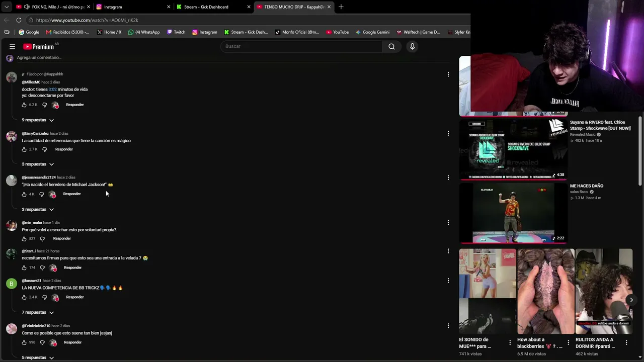Select the TENGO MUCHO DRIP tab
Viewport: 644px width, 362px height.
click(x=294, y=7)
